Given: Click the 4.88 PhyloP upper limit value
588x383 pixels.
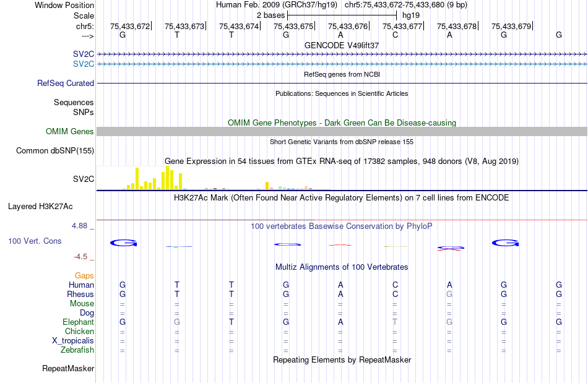Looking at the screenshot, I should click(79, 226).
